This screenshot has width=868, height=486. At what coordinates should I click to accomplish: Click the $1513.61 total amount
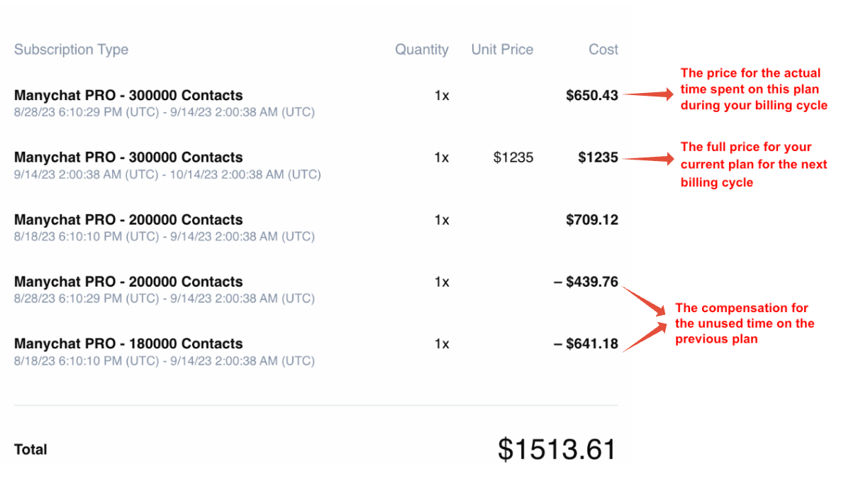coord(556,449)
